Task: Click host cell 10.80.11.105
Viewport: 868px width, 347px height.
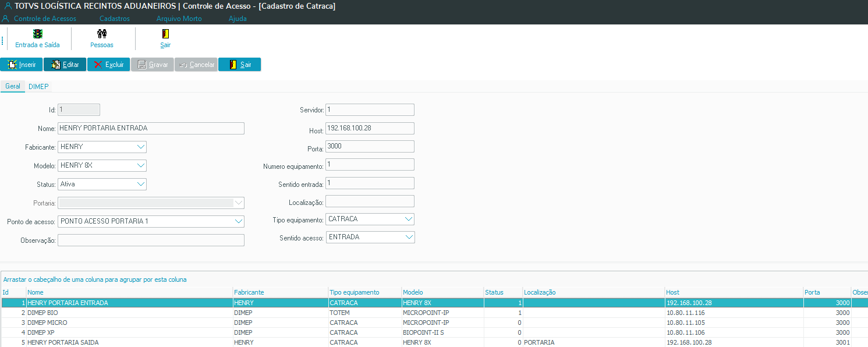Action: 734,323
